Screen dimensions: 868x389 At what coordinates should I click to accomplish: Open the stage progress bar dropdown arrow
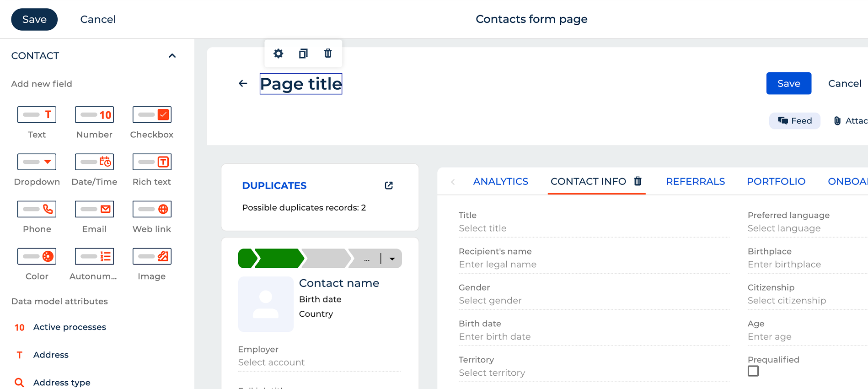[392, 259]
